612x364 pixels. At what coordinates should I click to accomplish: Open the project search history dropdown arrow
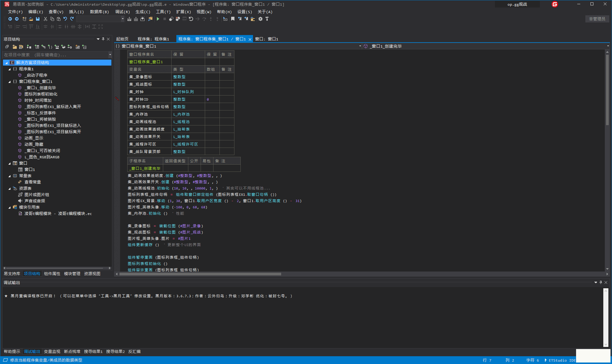pyautogui.click(x=110, y=55)
